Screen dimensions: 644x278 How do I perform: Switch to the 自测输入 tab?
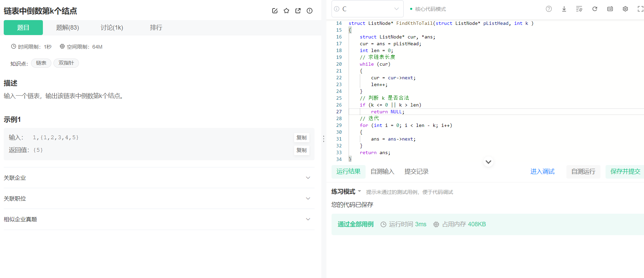coord(382,171)
